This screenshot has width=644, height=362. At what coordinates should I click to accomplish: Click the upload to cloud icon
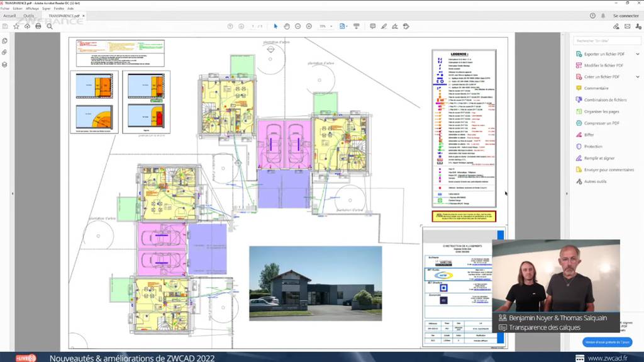point(27,26)
